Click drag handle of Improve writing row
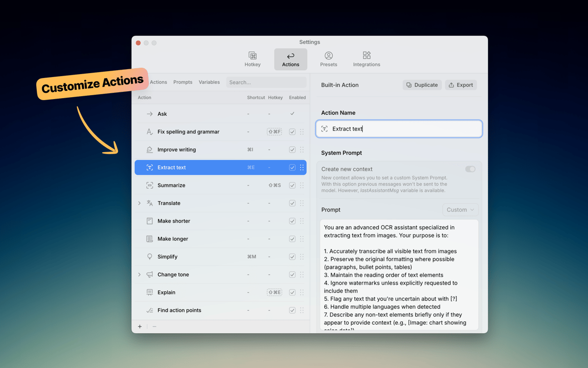 (302, 150)
